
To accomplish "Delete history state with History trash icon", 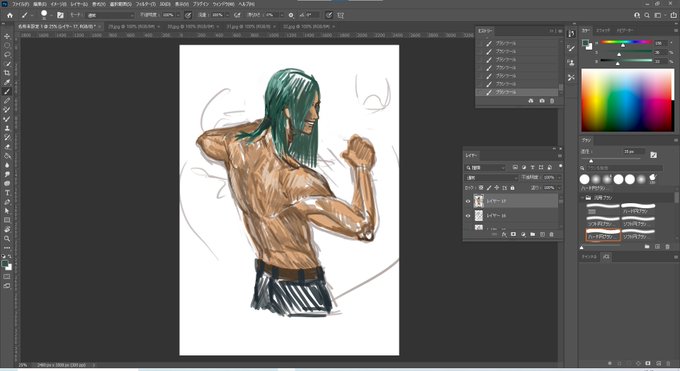I will pos(552,101).
